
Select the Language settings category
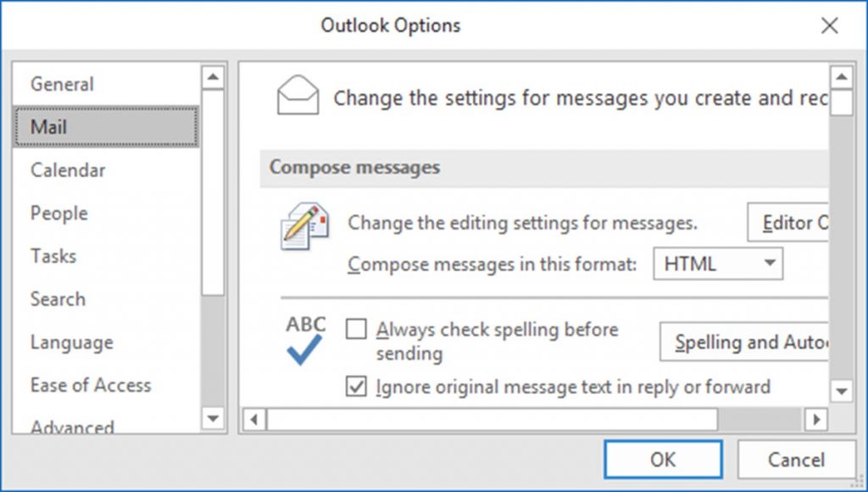pos(71,343)
